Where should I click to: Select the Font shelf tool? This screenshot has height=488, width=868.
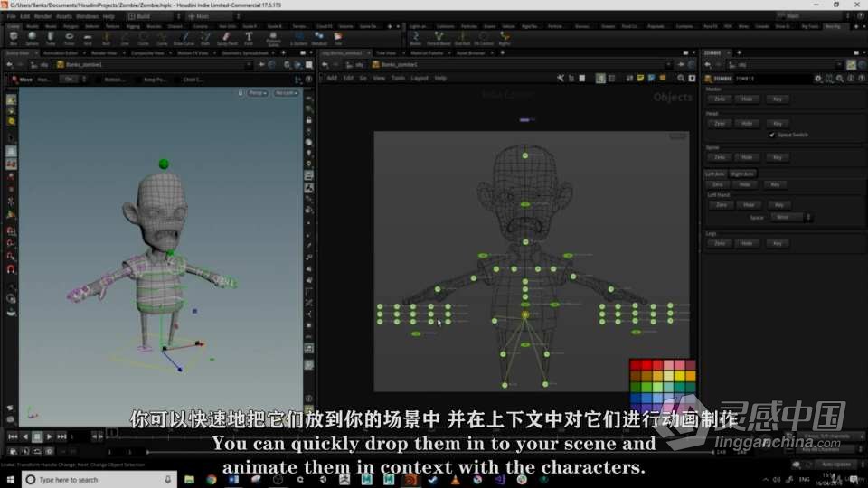(x=249, y=38)
